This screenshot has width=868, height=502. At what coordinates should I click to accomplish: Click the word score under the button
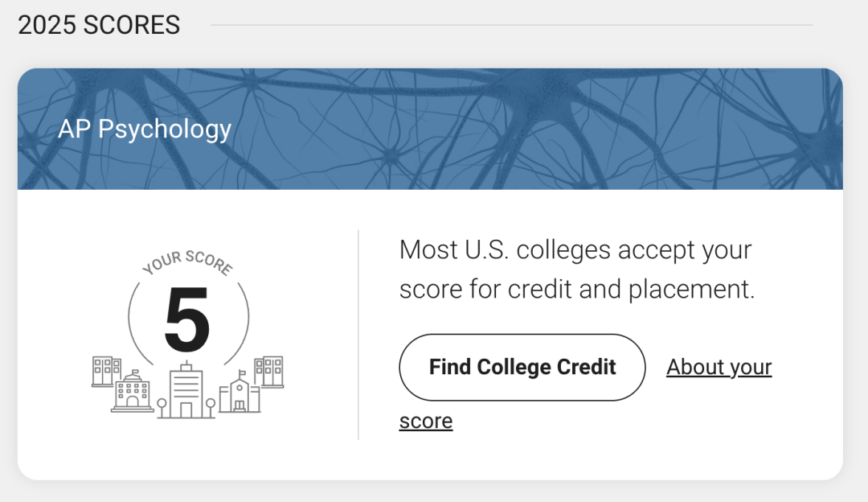(426, 421)
